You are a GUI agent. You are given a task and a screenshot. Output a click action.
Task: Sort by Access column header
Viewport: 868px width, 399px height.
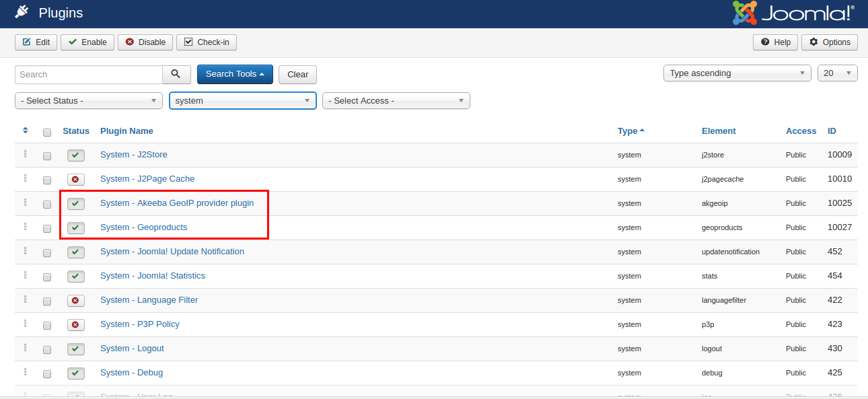pyautogui.click(x=801, y=131)
